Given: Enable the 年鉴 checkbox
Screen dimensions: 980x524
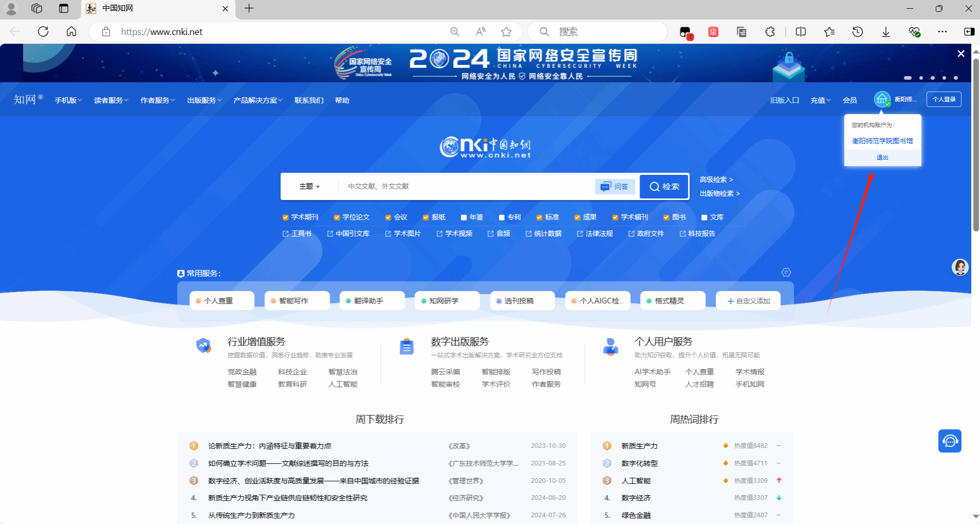Looking at the screenshot, I should 464,218.
